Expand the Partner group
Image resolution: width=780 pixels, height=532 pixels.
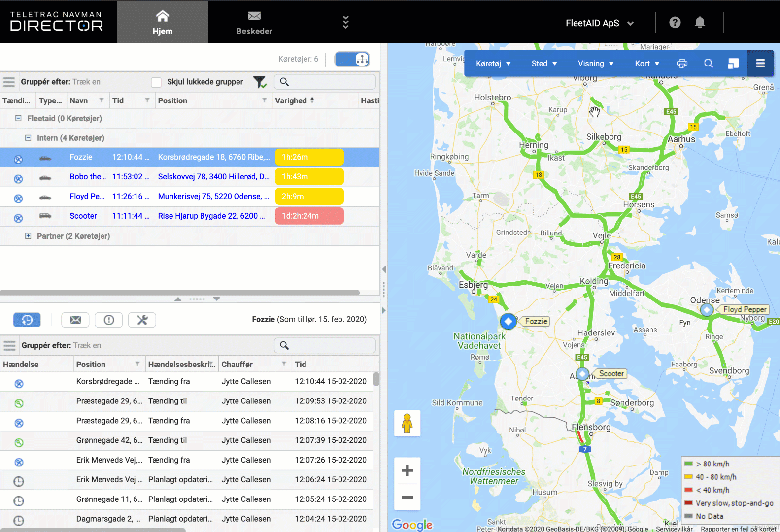pyautogui.click(x=28, y=236)
